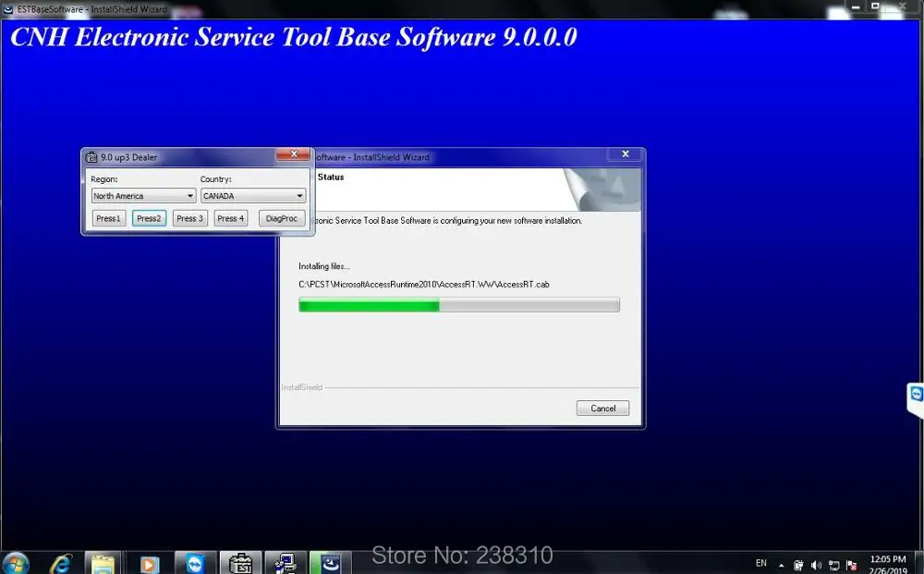Image resolution: width=924 pixels, height=574 pixels.
Task: Minimize the ESTBaseSoftware main window
Action: [x=856, y=7]
